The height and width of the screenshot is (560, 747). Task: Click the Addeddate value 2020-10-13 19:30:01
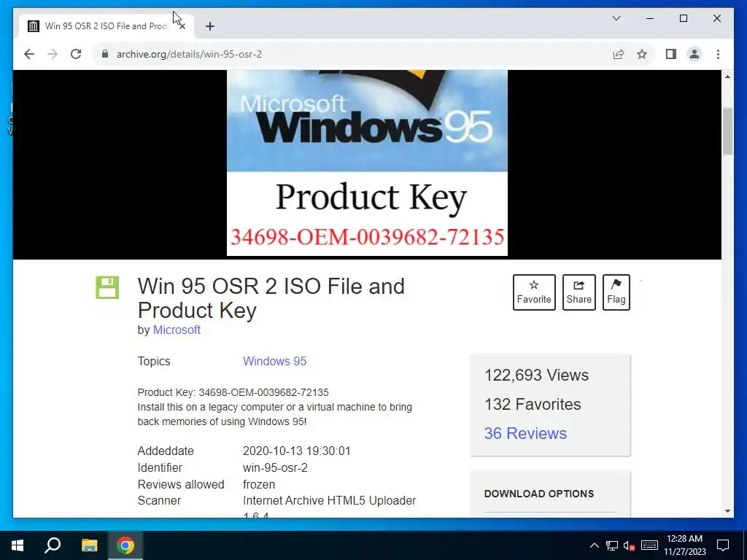coord(297,451)
